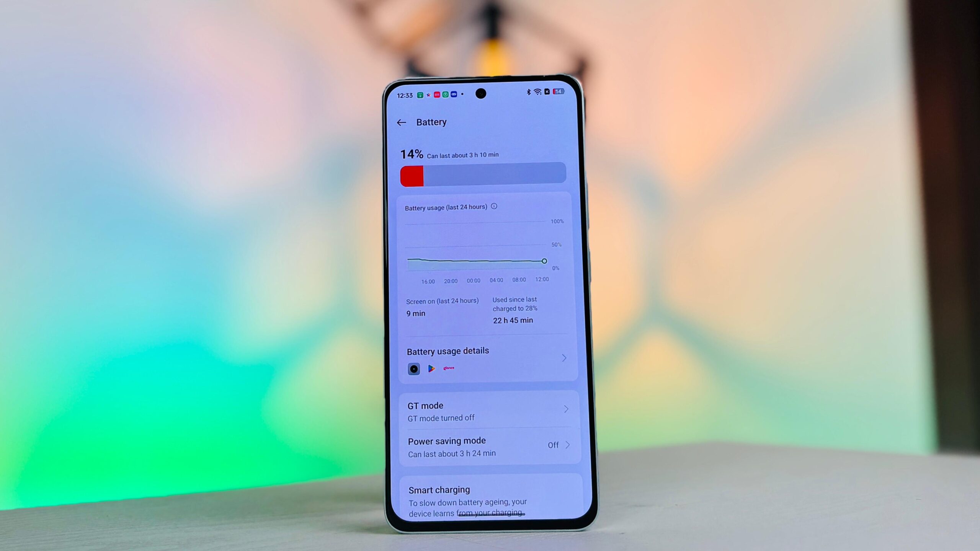The image size is (980, 551).
Task: Tap the camera app icon in usage details
Action: click(x=413, y=368)
